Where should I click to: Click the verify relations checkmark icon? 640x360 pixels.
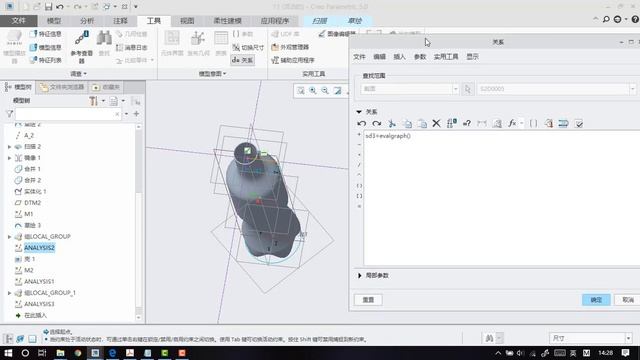579,123
